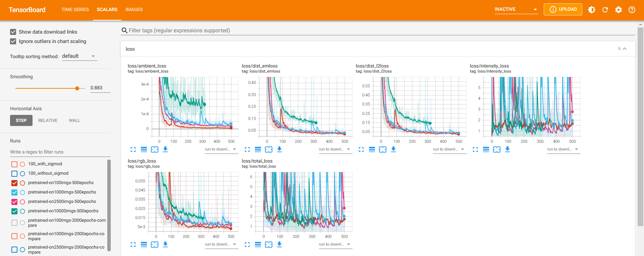Fit domain to data on dist_emloss chart
Screen dimensions: 644x256
click(269, 150)
